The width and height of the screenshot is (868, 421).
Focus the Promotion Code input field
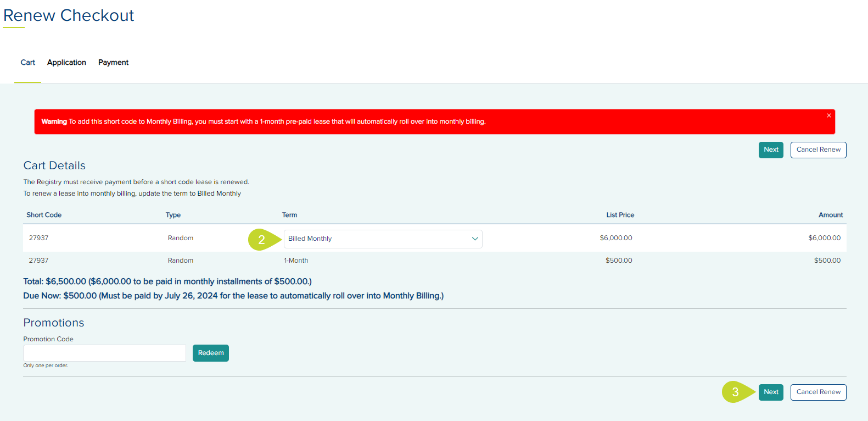104,353
